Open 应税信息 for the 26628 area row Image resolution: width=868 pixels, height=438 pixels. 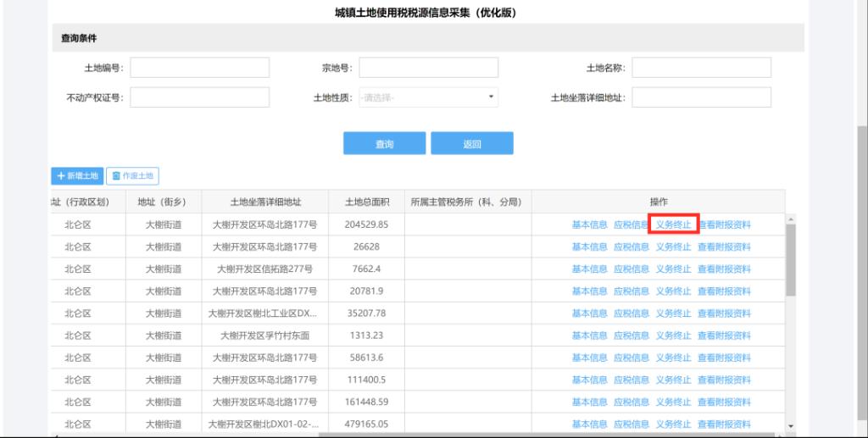[631, 247]
